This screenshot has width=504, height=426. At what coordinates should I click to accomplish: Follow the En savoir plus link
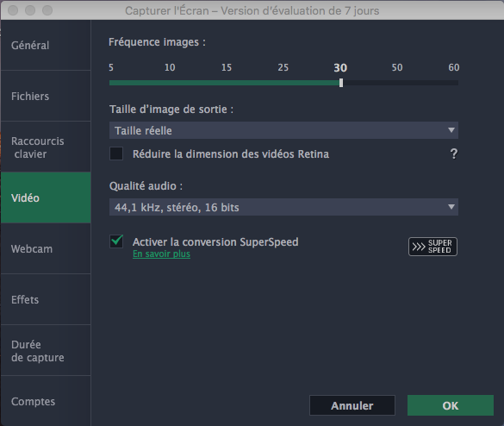[161, 254]
